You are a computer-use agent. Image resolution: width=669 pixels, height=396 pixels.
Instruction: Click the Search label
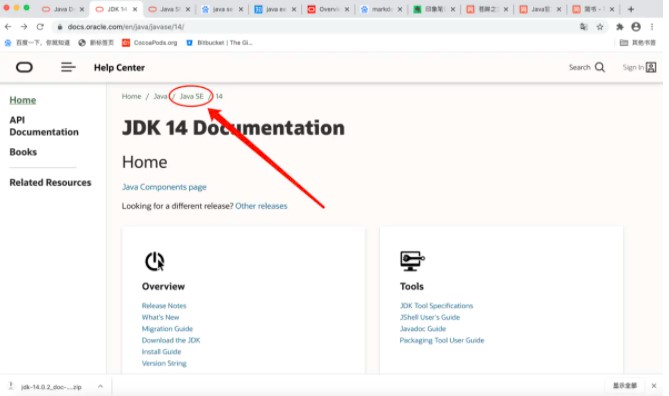point(579,67)
